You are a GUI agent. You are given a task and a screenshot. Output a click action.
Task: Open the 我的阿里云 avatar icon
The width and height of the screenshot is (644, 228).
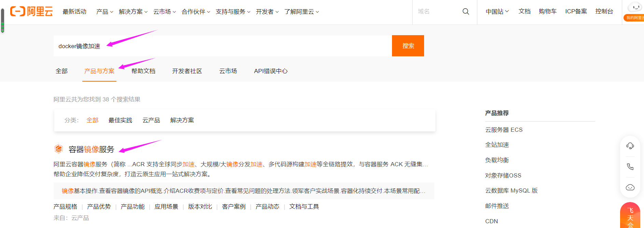635,11
